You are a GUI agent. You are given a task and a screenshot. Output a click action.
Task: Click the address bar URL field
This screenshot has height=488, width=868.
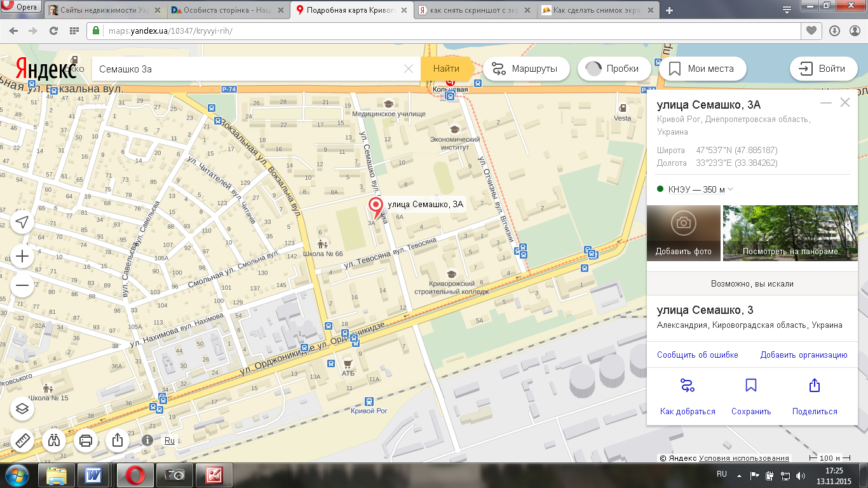445,30
